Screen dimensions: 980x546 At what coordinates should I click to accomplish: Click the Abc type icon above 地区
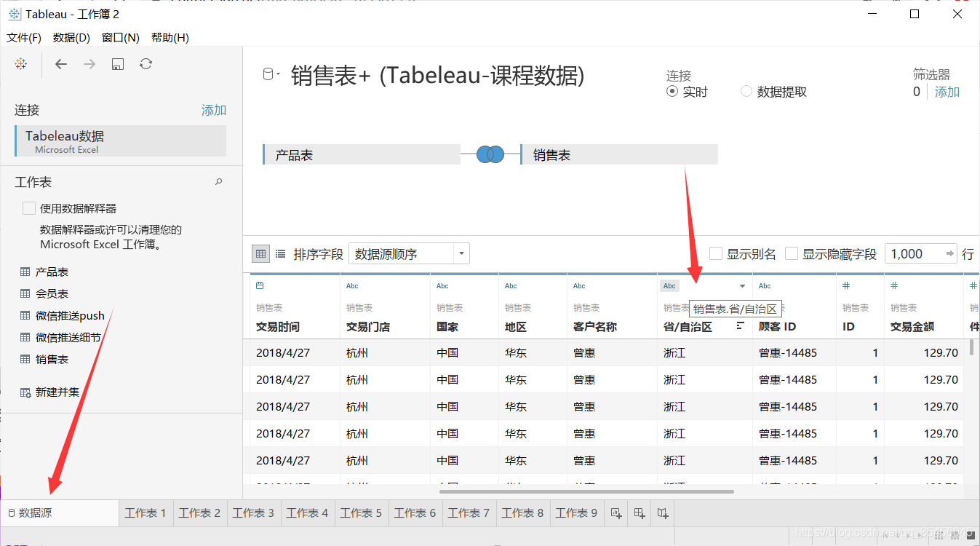(511, 286)
